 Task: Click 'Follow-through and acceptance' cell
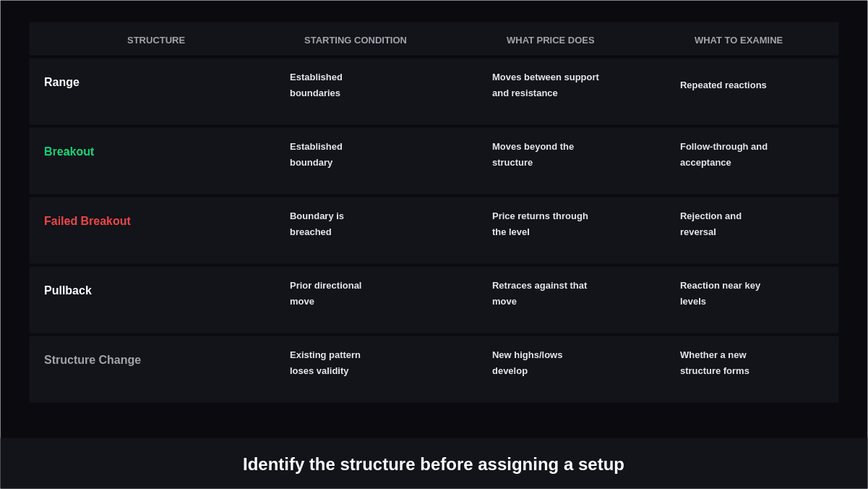point(724,155)
